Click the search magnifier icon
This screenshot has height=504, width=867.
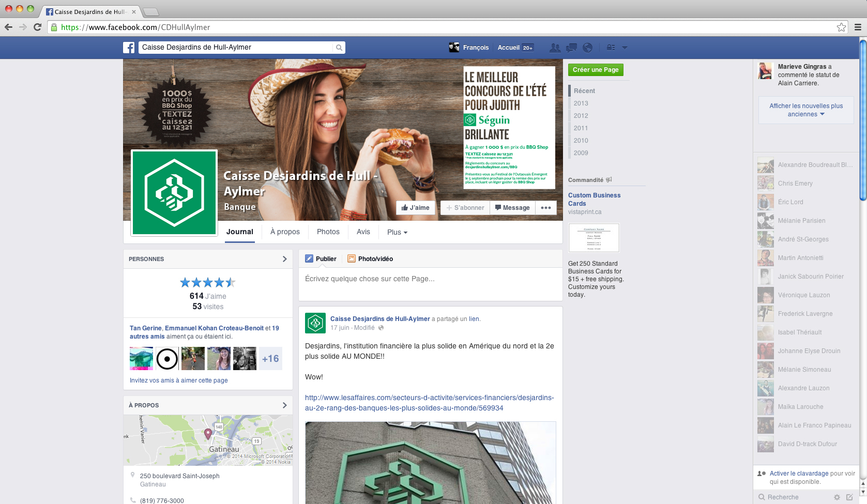[339, 48]
